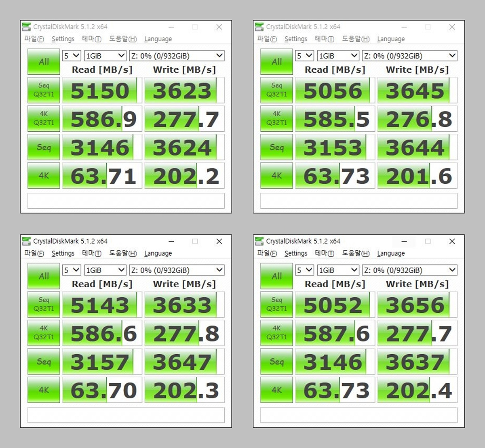Click CrystalDiskMark title icon in 5143 window
The width and height of the screenshot is (485, 448).
27,242
